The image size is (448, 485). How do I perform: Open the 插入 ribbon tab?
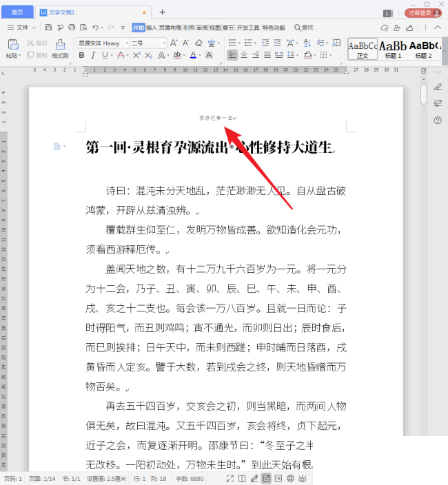(x=152, y=28)
